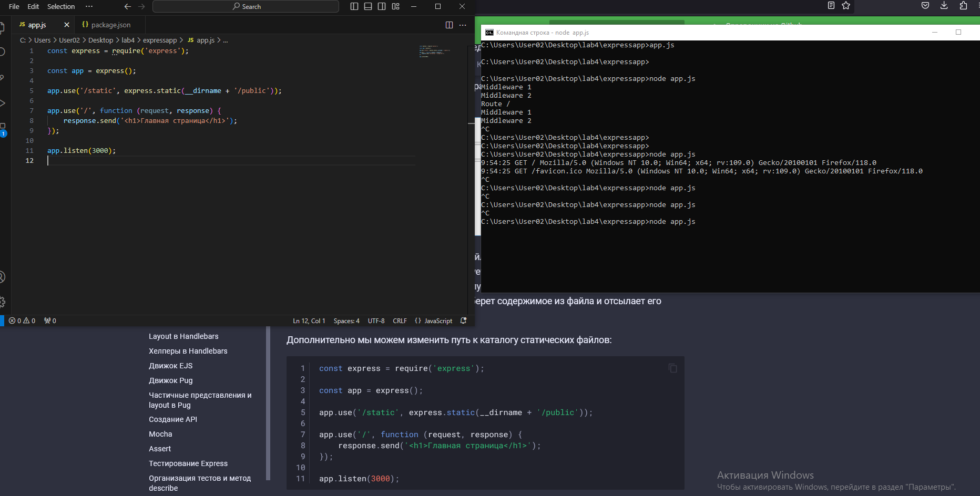Bookmark the page with the star icon

846,5
